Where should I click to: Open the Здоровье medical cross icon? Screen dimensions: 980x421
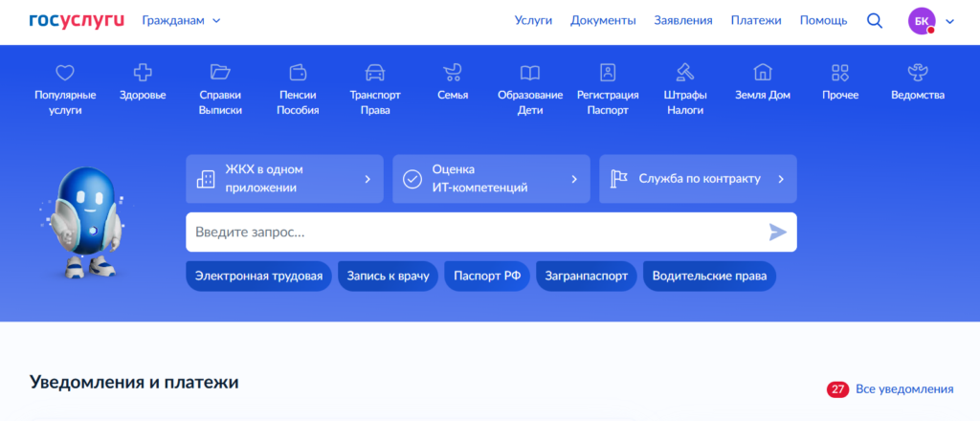point(143,72)
